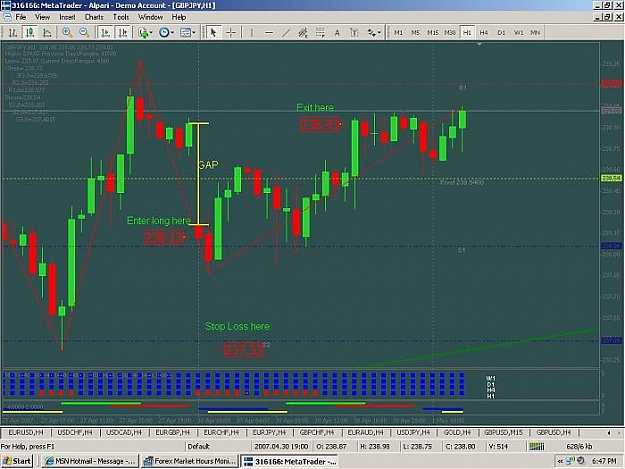Open the arrows objects button
This screenshot has width=625, height=469.
click(x=371, y=33)
